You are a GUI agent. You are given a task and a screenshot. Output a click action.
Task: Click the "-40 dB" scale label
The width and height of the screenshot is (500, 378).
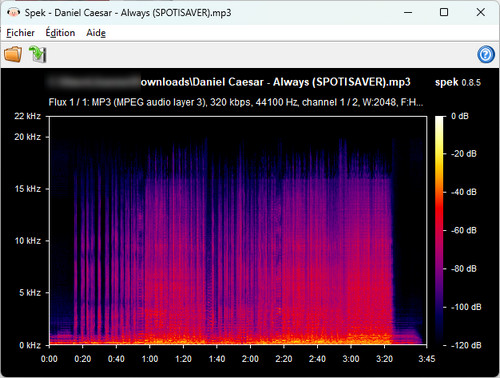pyautogui.click(x=464, y=192)
